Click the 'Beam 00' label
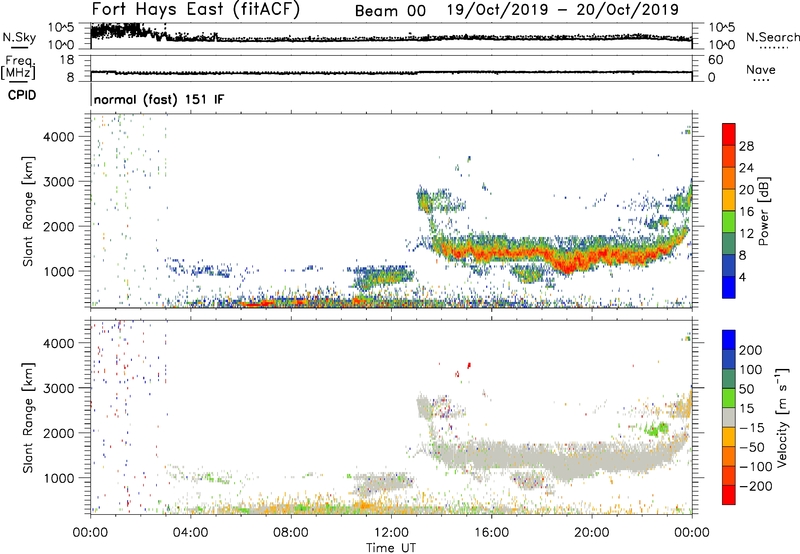Viewport: 800px width, 554px height. [390, 11]
